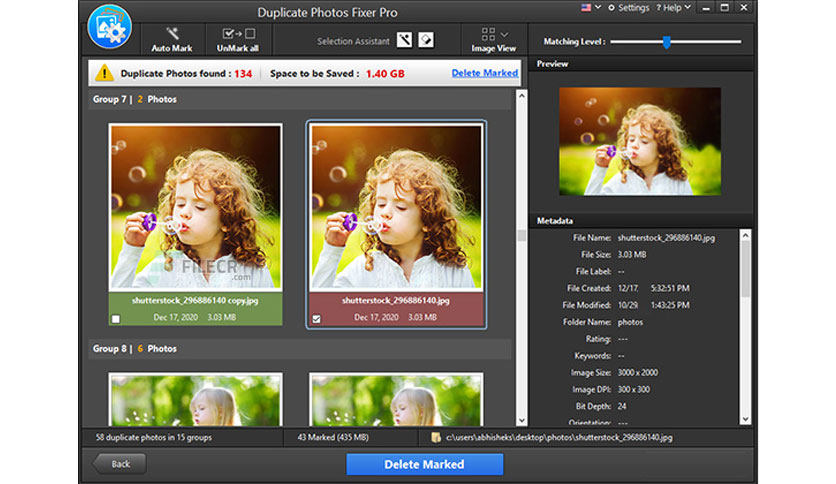This screenshot has height=484, width=836.
Task: Check the box for shutterstock_296886140 copy.jpg
Action: pos(116,319)
